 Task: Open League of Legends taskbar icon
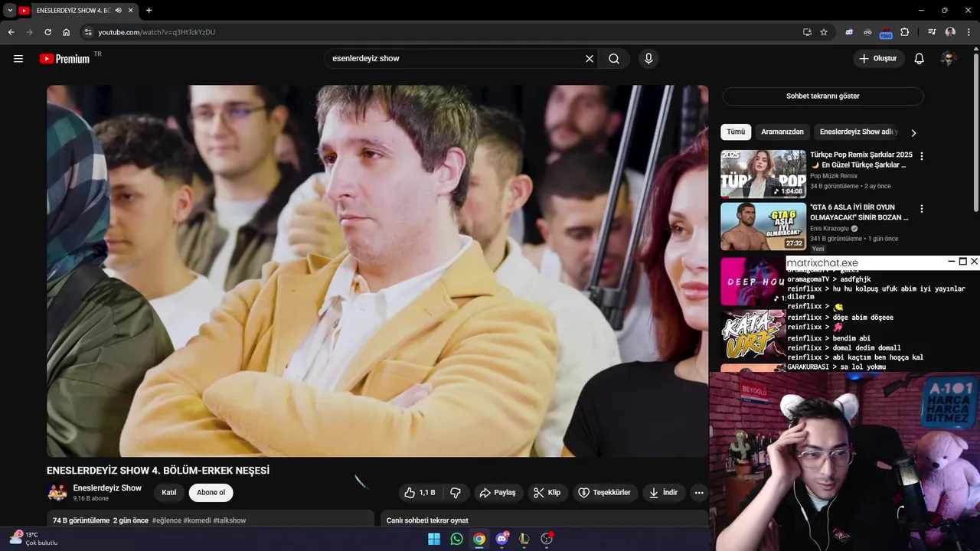pyautogui.click(x=524, y=539)
